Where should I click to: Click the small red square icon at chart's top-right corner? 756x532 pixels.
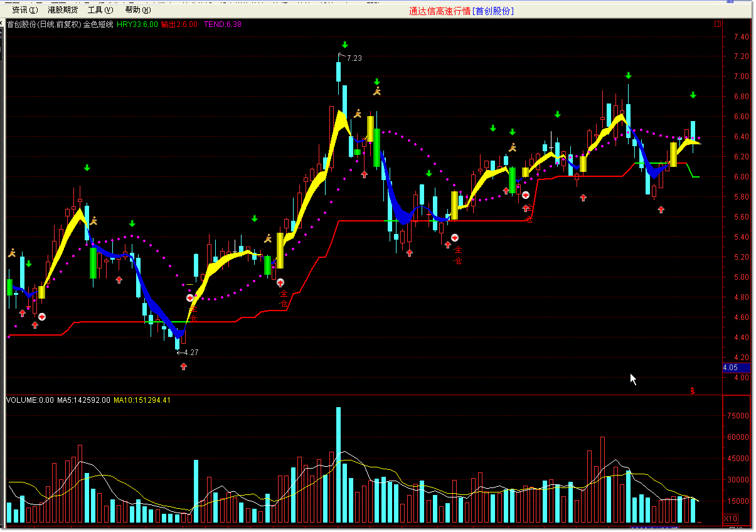tap(718, 24)
